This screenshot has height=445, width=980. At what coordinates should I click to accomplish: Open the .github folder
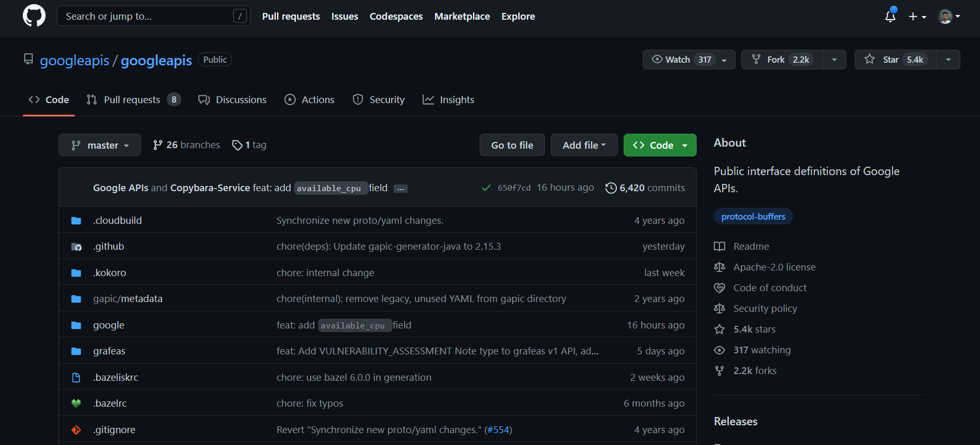pos(109,247)
